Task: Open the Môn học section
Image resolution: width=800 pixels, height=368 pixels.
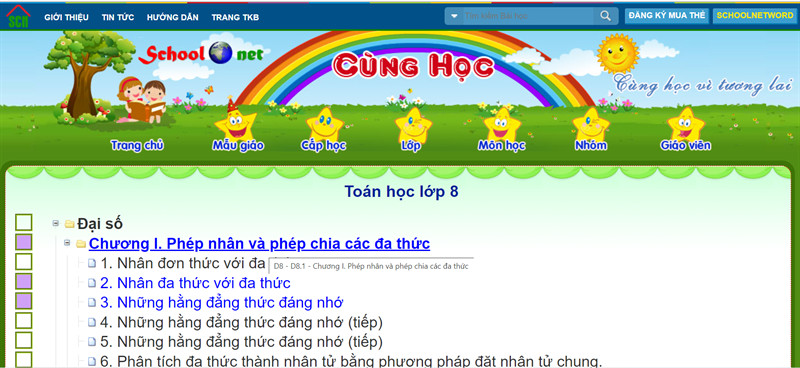Action: point(502,146)
